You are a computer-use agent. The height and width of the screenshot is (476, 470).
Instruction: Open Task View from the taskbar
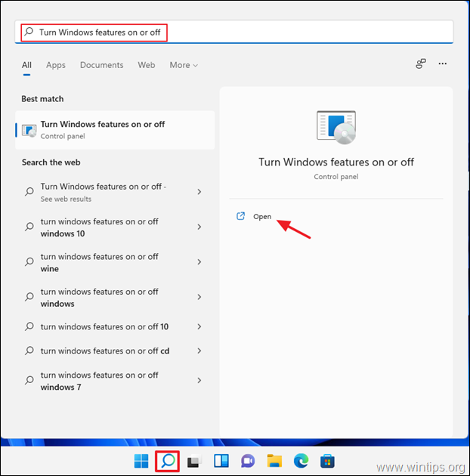coord(194,461)
